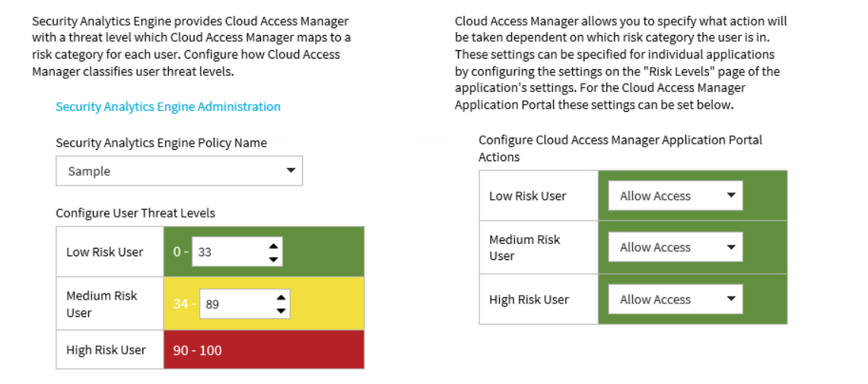Open Security Analytics Engine Administration link
Screen dimensions: 868x384
coord(167,106)
